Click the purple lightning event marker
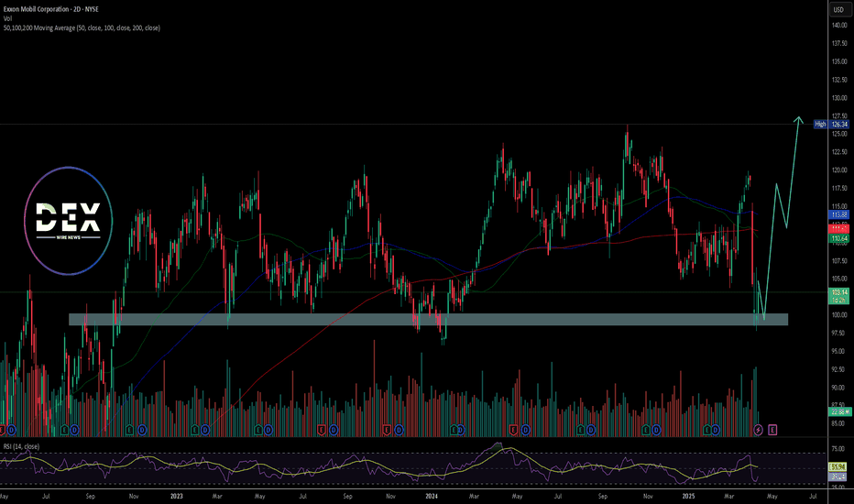Viewport: 854px width, 504px height. coord(758,430)
